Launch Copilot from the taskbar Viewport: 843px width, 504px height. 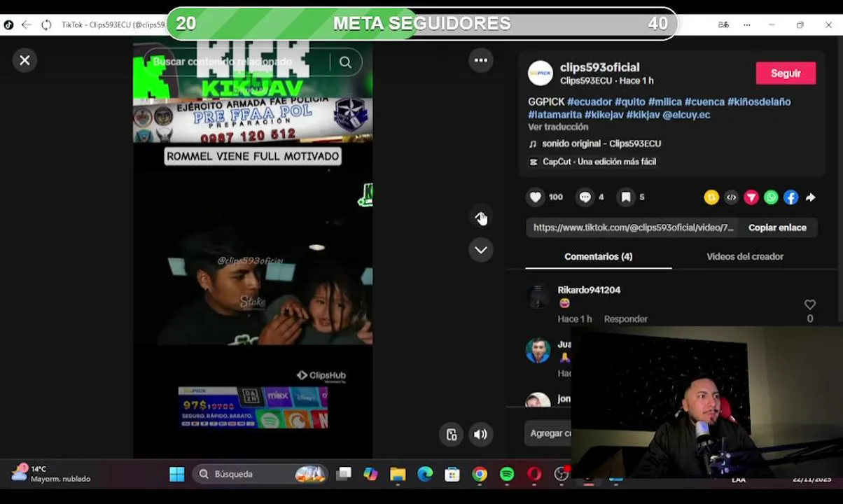tap(370, 475)
